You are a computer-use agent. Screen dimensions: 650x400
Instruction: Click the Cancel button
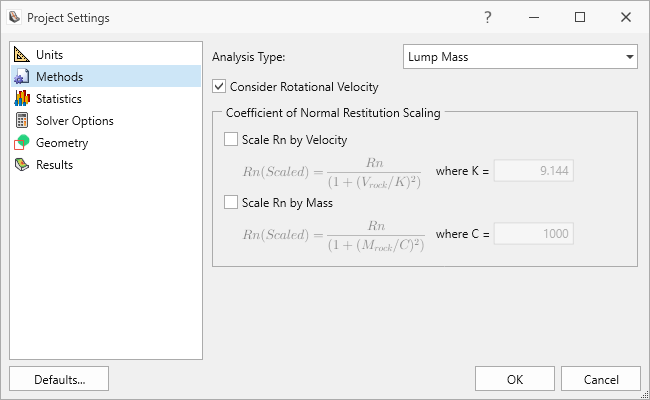point(601,379)
